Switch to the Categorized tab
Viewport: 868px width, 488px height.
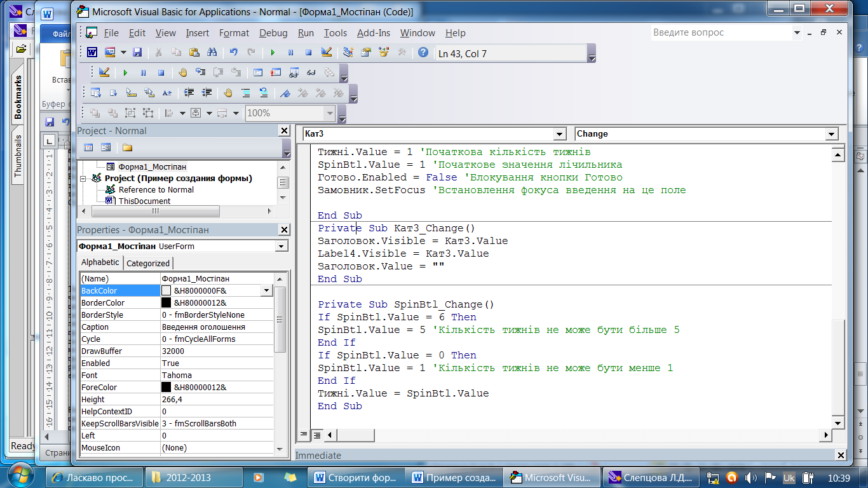point(148,263)
